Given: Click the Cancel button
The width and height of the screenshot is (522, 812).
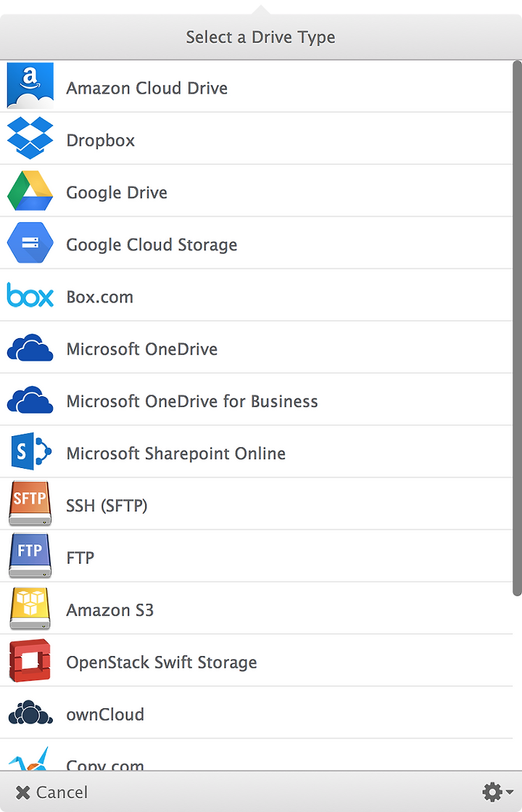Looking at the screenshot, I should [x=51, y=792].
